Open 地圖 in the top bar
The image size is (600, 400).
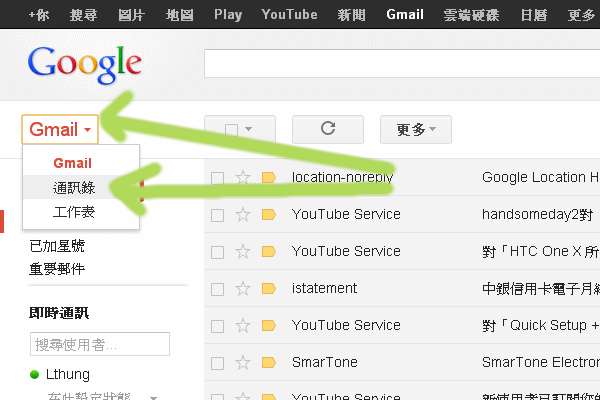tap(179, 15)
